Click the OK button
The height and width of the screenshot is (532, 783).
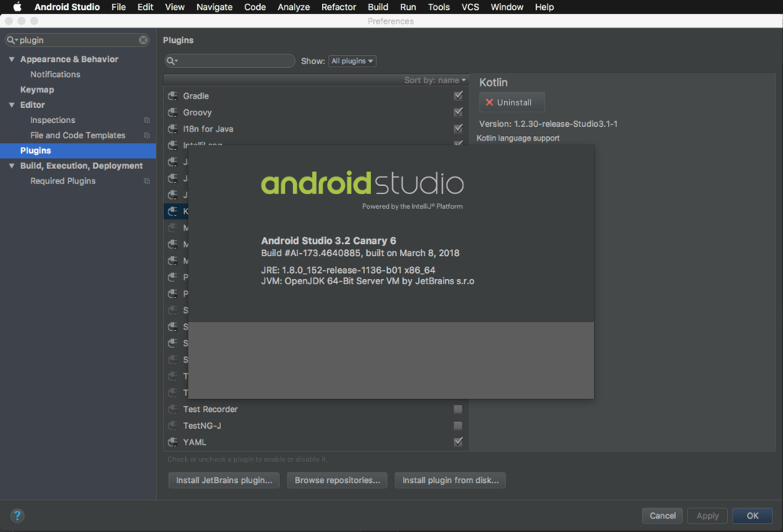pos(752,515)
